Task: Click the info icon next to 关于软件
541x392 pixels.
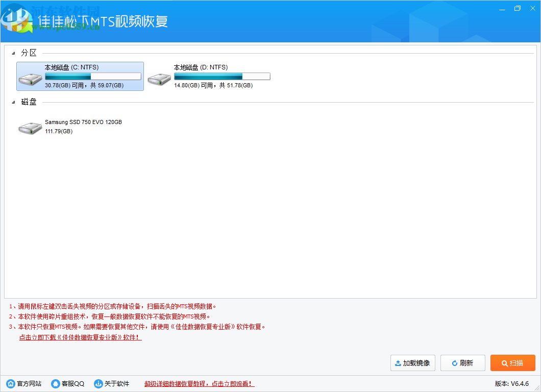Action: [97, 383]
